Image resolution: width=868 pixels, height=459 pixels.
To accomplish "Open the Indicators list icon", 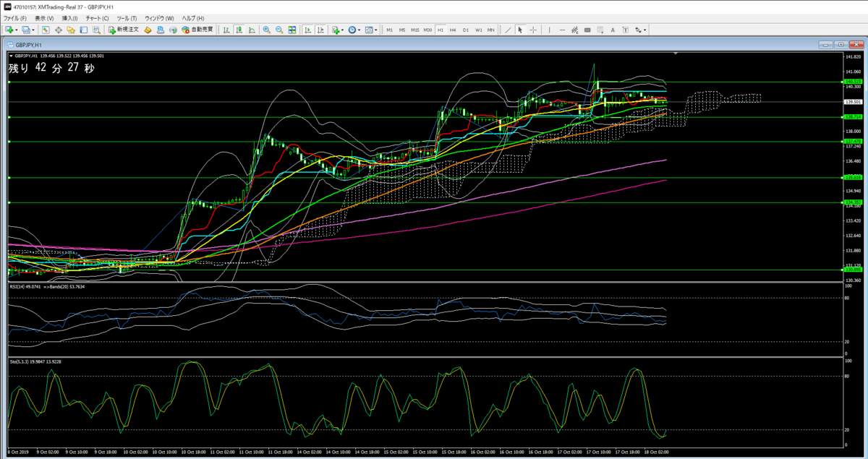I will pos(336,30).
